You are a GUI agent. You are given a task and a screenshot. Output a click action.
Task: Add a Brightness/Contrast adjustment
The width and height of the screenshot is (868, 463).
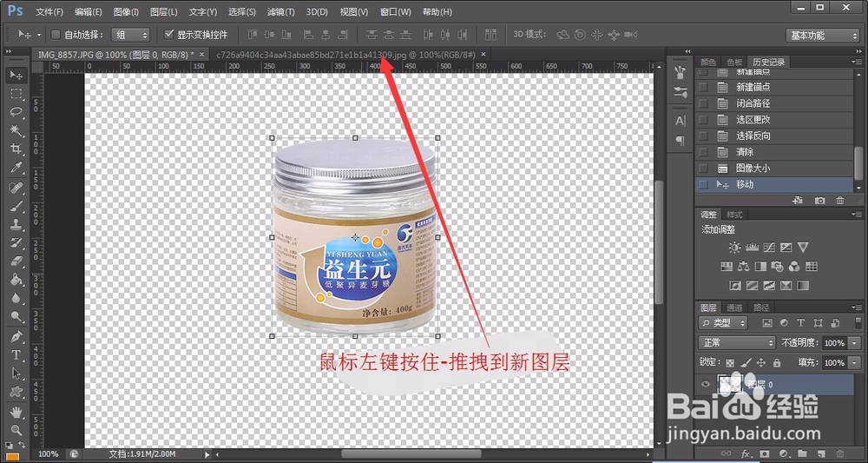coord(734,247)
